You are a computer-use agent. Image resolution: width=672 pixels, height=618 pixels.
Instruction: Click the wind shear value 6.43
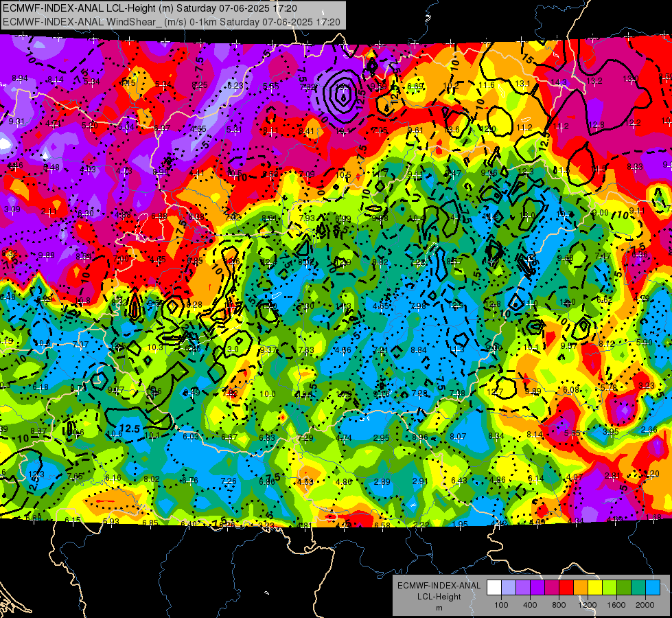(459, 480)
